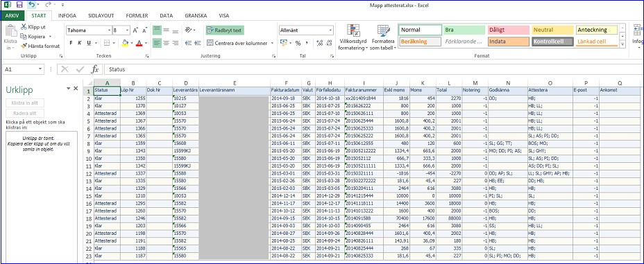This screenshot has height=264, width=644.
Task: Click the increase decimal icon
Action: (x=319, y=43)
